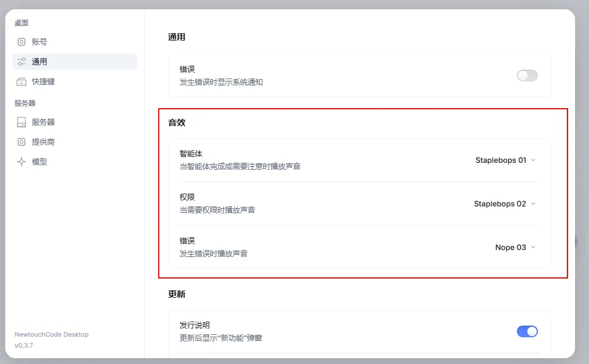Click the text 当需要权限时播放声音

(217, 210)
